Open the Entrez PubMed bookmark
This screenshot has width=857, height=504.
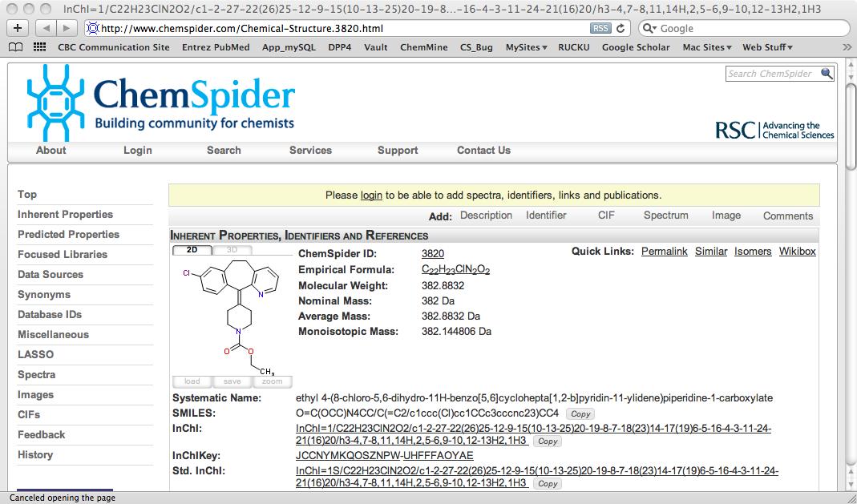point(216,47)
